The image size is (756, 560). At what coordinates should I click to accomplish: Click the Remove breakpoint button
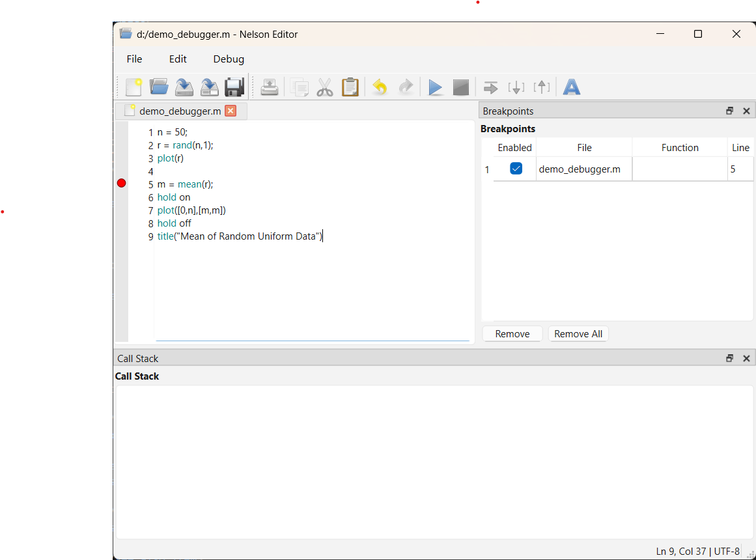pos(512,334)
